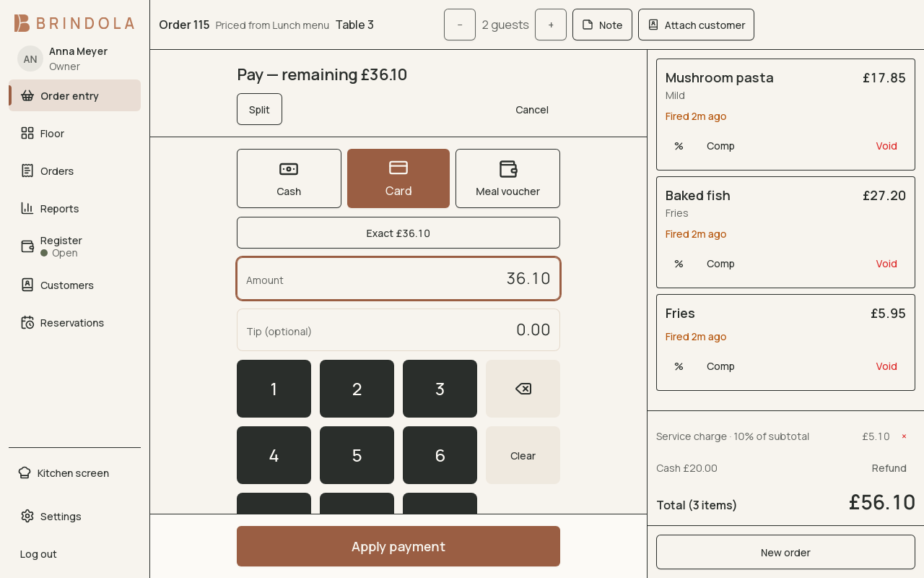Focus the Amount input field

(x=398, y=279)
